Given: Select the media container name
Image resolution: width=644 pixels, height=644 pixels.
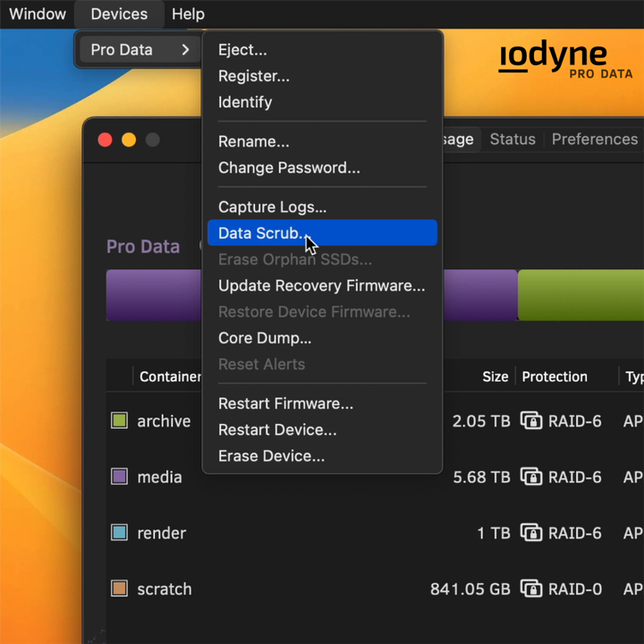Looking at the screenshot, I should click(x=159, y=478).
